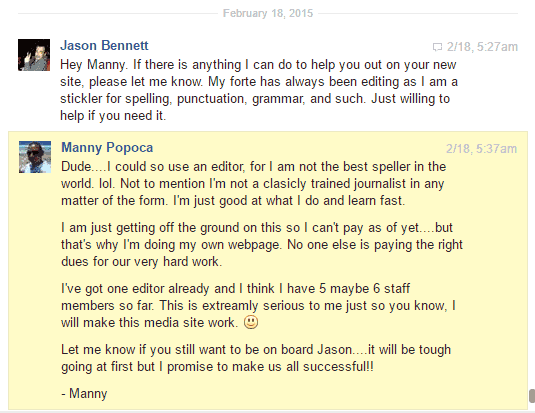Click the smiley emoticon in Manny's message
The image size is (535, 413).
(x=251, y=322)
